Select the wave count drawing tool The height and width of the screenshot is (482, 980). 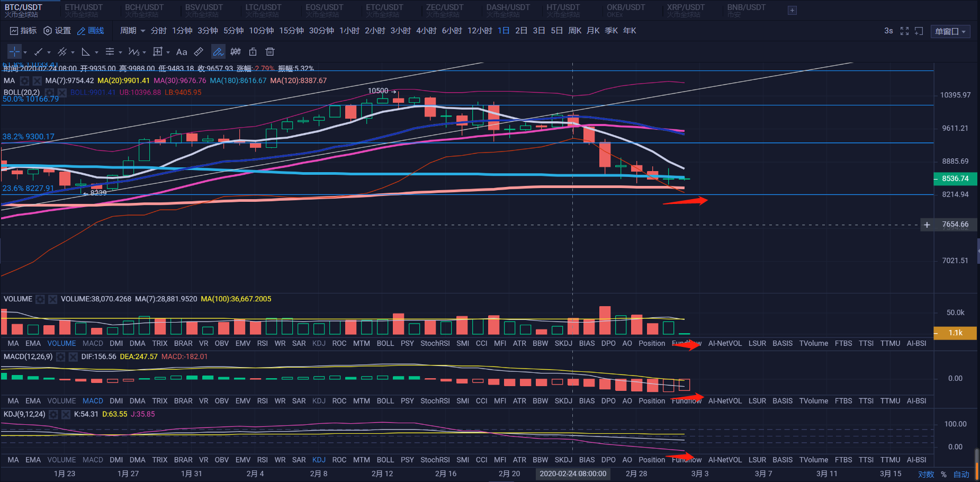click(x=133, y=52)
